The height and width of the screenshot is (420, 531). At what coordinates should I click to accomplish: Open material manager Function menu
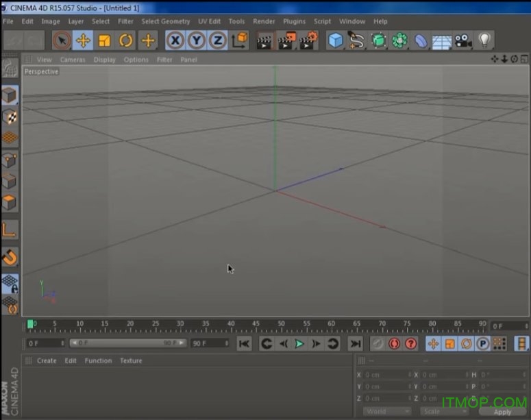(x=98, y=360)
